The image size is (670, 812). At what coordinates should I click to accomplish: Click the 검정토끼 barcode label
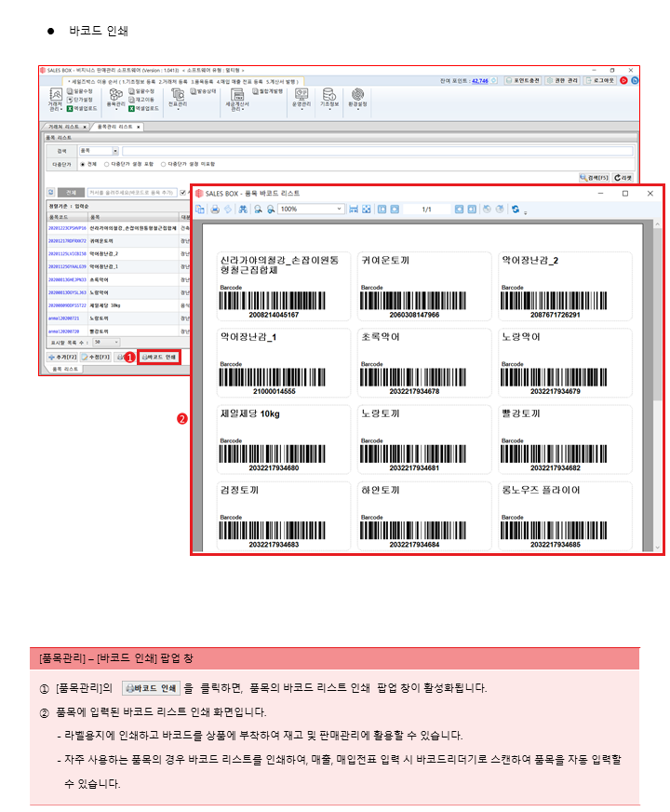pyautogui.click(x=284, y=516)
